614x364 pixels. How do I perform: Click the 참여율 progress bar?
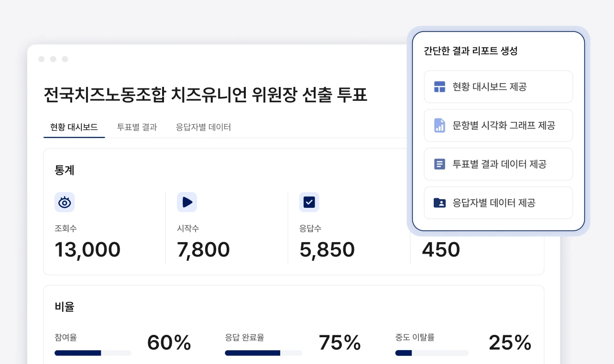point(93,353)
